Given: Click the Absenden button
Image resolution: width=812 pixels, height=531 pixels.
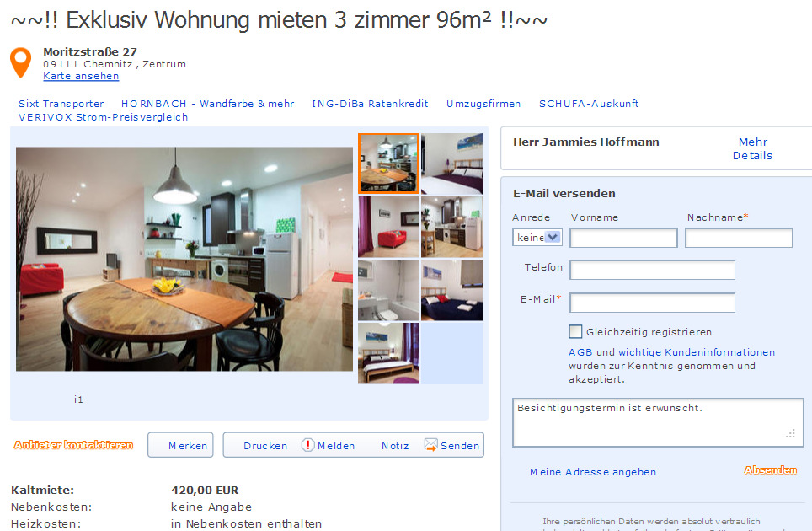Looking at the screenshot, I should coord(771,469).
